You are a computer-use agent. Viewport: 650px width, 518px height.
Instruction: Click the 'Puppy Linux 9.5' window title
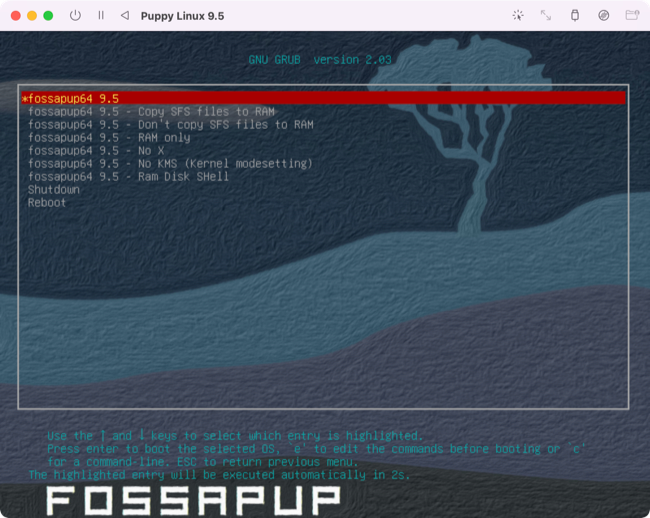[182, 16]
